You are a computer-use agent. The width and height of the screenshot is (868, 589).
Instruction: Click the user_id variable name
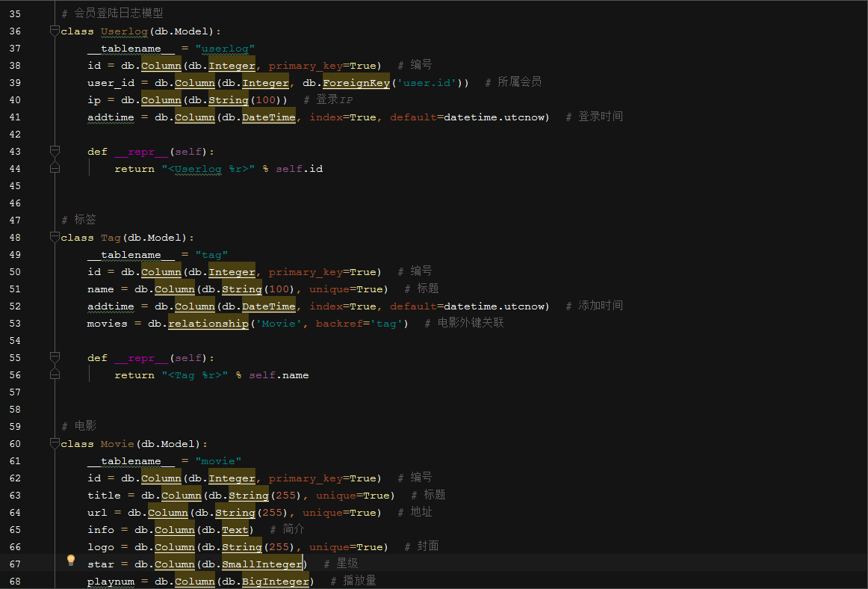111,83
